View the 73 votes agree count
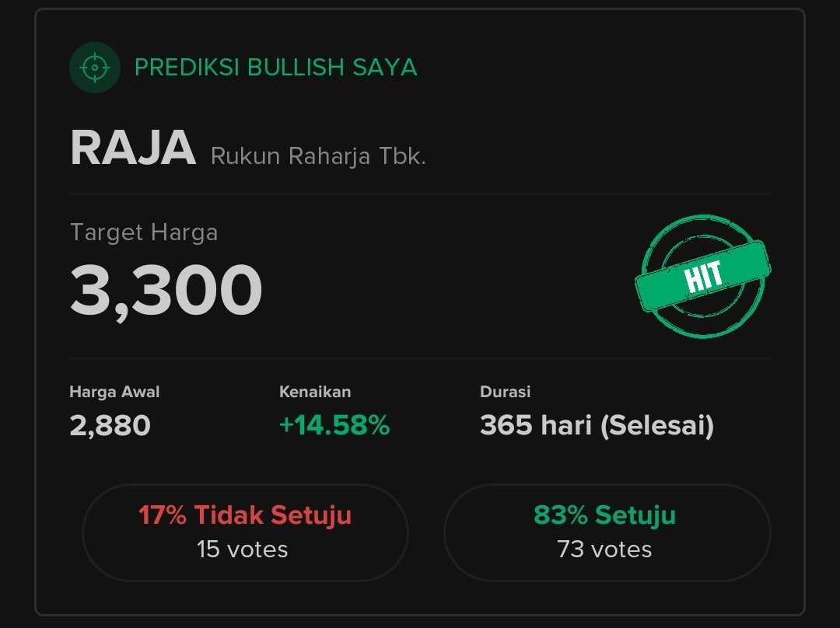 [x=604, y=549]
